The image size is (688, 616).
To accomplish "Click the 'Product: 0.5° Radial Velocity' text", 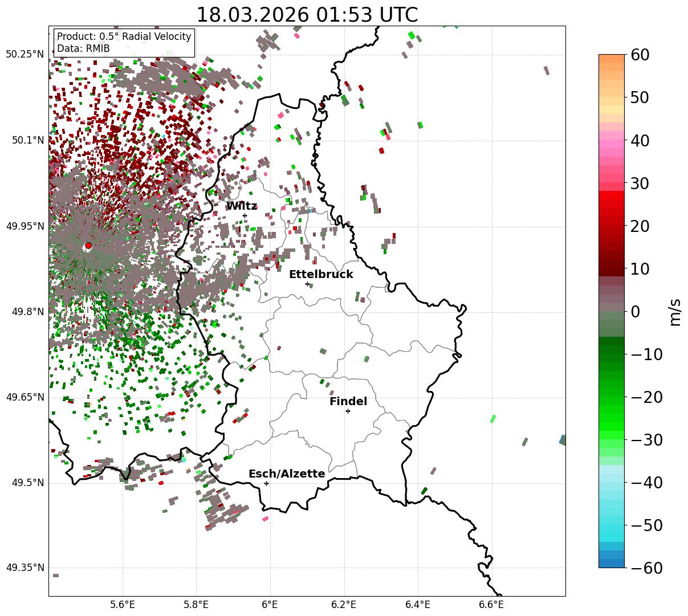I will point(124,36).
